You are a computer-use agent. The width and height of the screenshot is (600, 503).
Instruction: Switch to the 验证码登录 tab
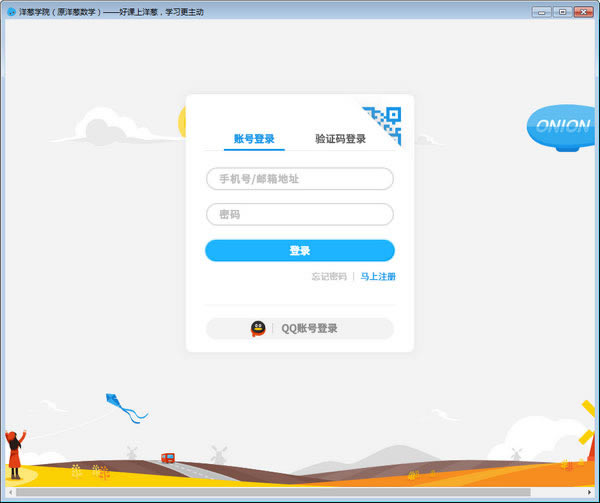tap(340, 139)
